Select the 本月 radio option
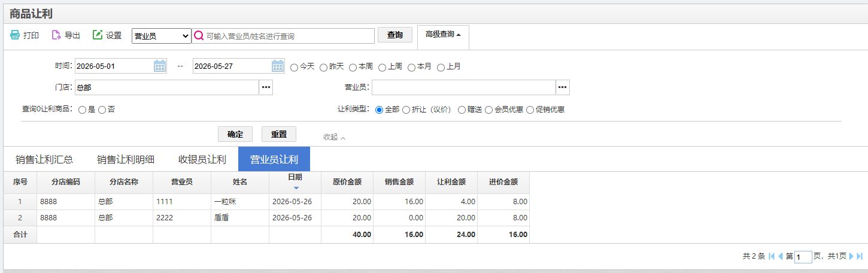 [411, 67]
